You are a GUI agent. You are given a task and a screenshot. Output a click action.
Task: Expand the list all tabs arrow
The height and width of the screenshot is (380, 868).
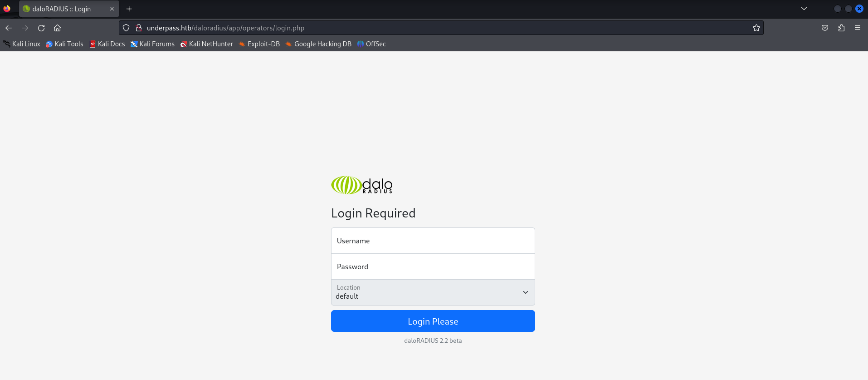pyautogui.click(x=804, y=9)
